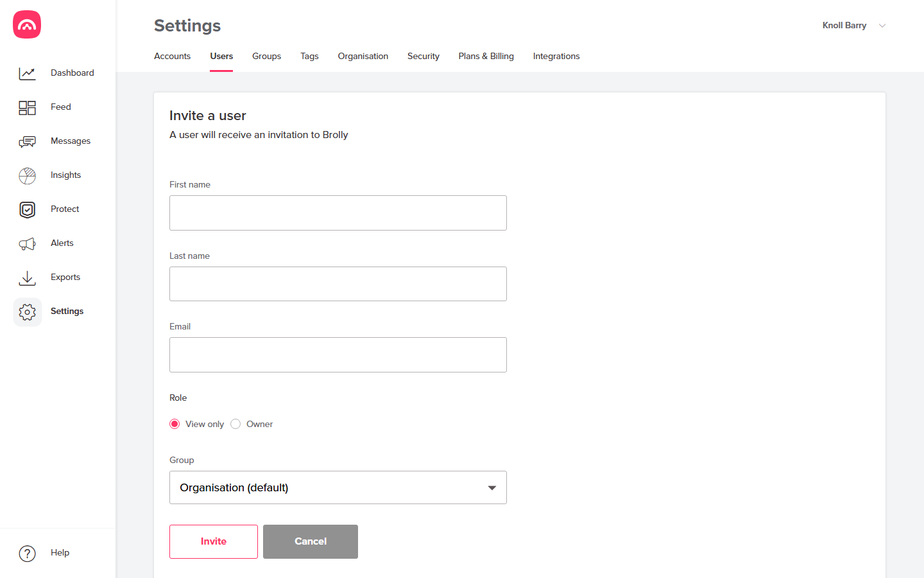Go to Feed in sidebar
The width and height of the screenshot is (924, 578).
coord(61,107)
